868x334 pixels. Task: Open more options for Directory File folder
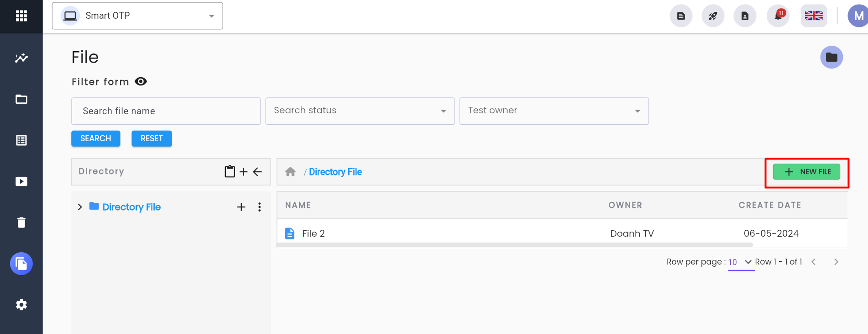260,207
